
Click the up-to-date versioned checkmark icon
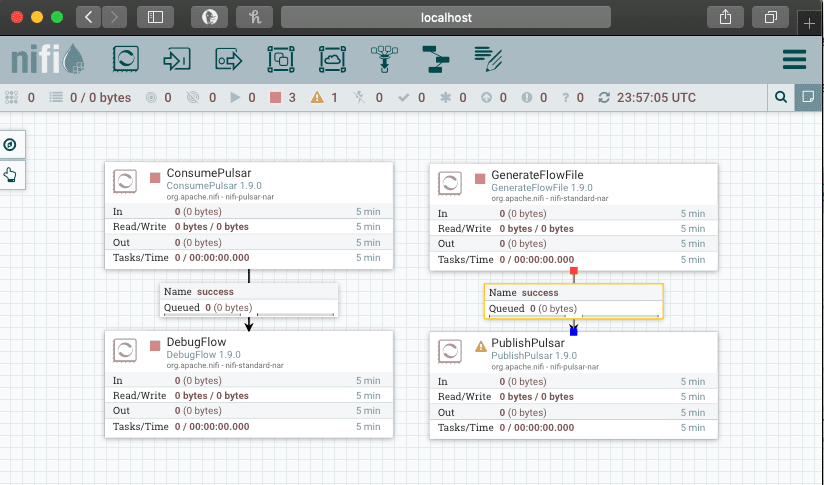[404, 97]
